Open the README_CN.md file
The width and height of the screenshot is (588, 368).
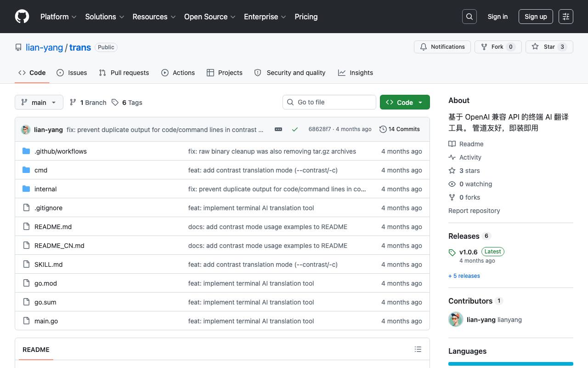(59, 246)
